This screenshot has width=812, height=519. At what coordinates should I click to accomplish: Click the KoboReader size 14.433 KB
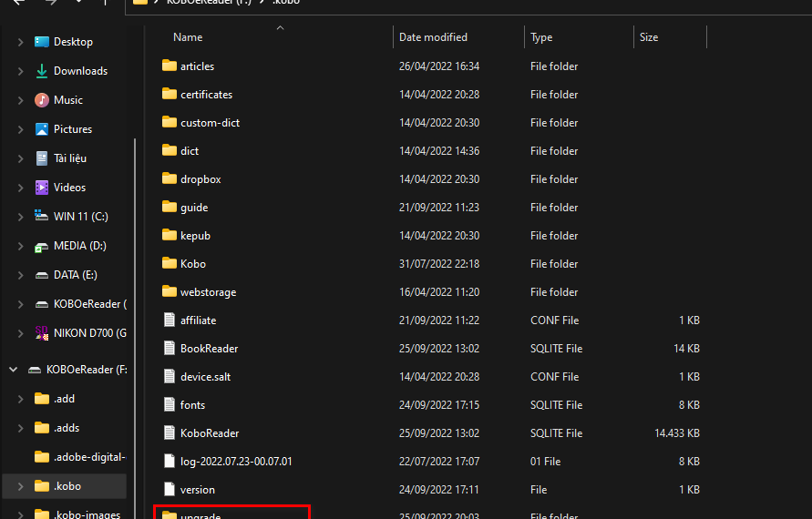pyautogui.click(x=677, y=432)
